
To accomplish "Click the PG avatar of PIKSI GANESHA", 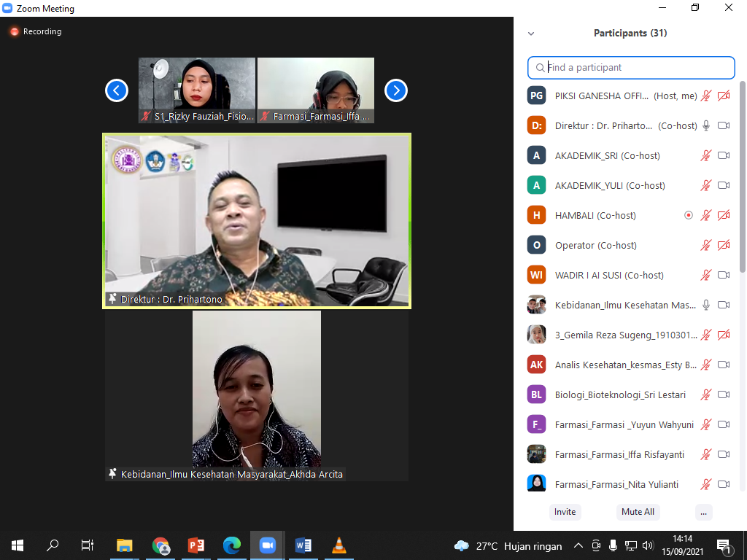I will click(536, 96).
